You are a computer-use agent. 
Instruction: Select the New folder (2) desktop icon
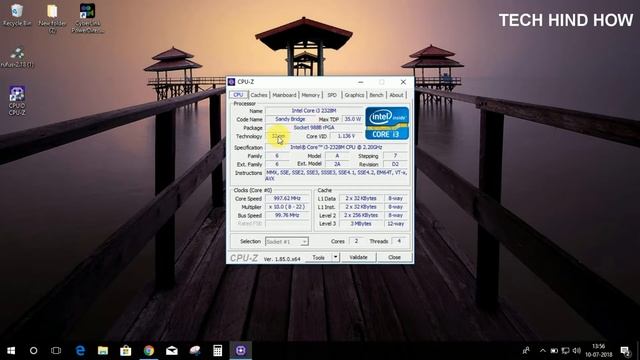tap(52, 18)
